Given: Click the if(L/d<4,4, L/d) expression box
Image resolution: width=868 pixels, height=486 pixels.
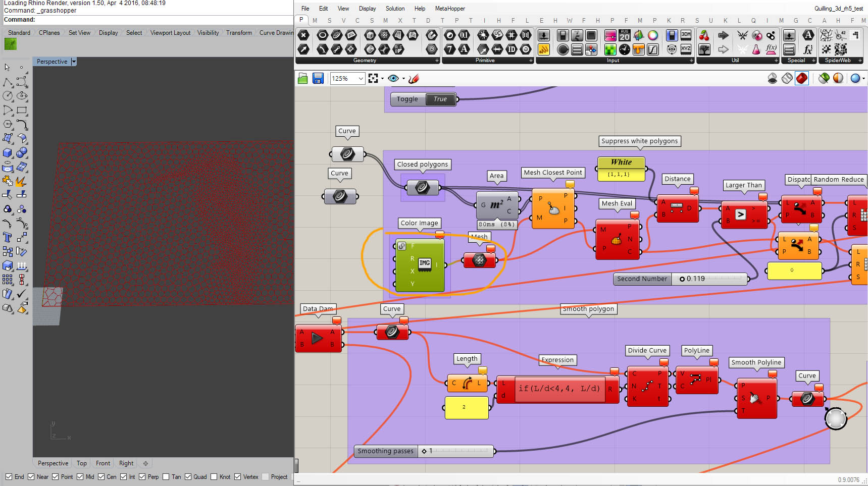Looking at the screenshot, I should pyautogui.click(x=559, y=389).
